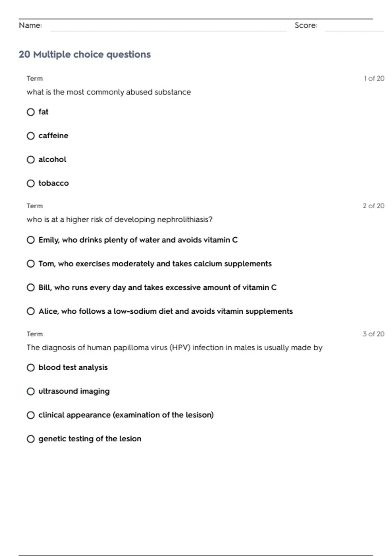Select Emily's answer for nephrolithiasis question
The image size is (392, 556).
click(x=31, y=240)
